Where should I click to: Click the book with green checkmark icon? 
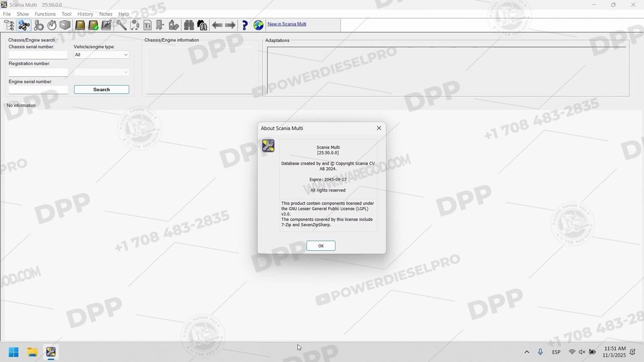coord(93,25)
